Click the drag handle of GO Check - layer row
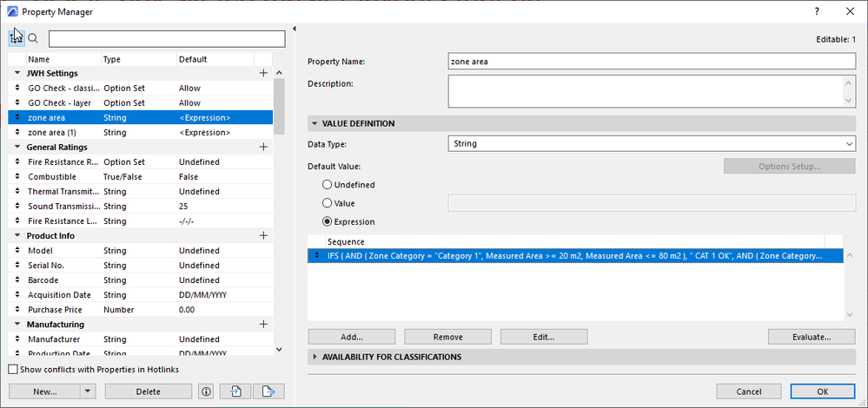Screen dimensions: 868x408 [x=17, y=102]
